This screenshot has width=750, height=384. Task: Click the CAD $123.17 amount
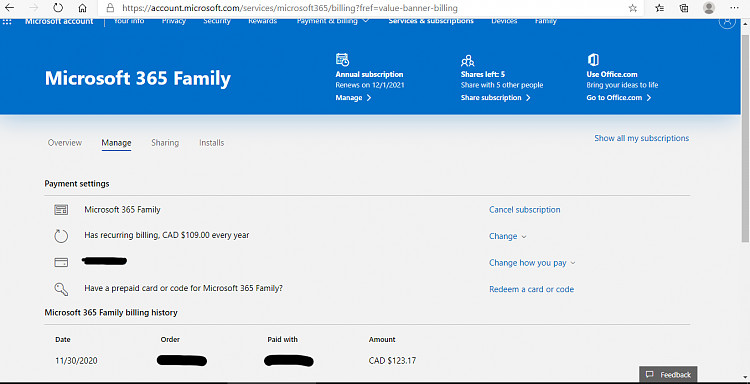(392, 361)
